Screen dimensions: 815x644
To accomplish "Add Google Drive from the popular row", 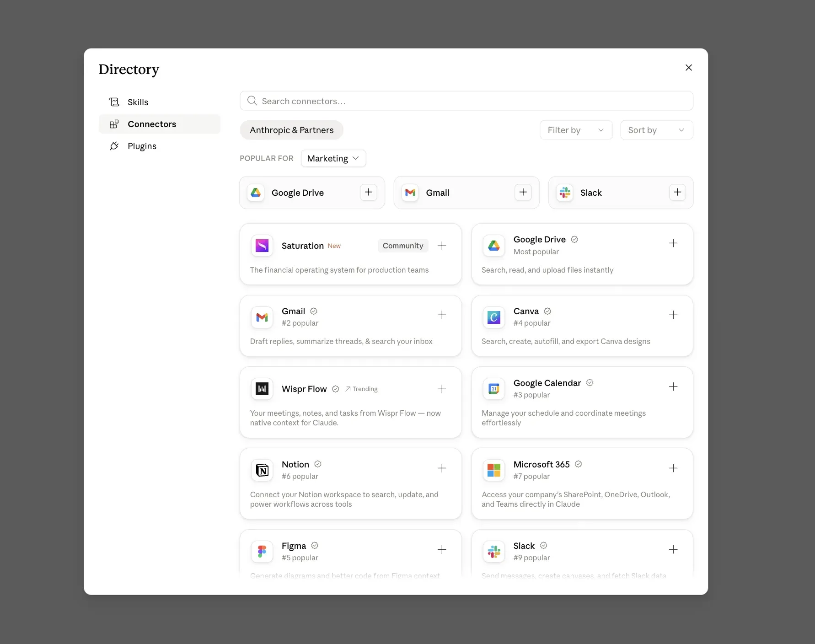I will pyautogui.click(x=369, y=192).
